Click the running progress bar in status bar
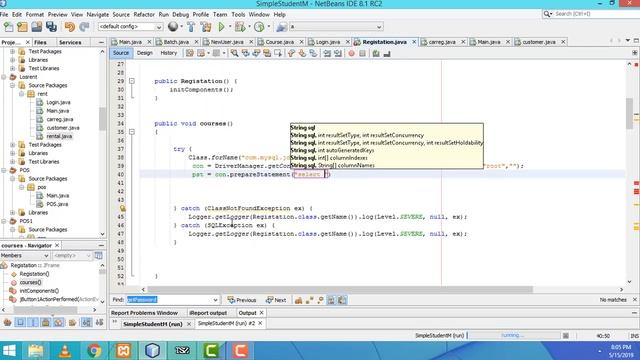Screen dimensions: 640x360 click(513, 336)
